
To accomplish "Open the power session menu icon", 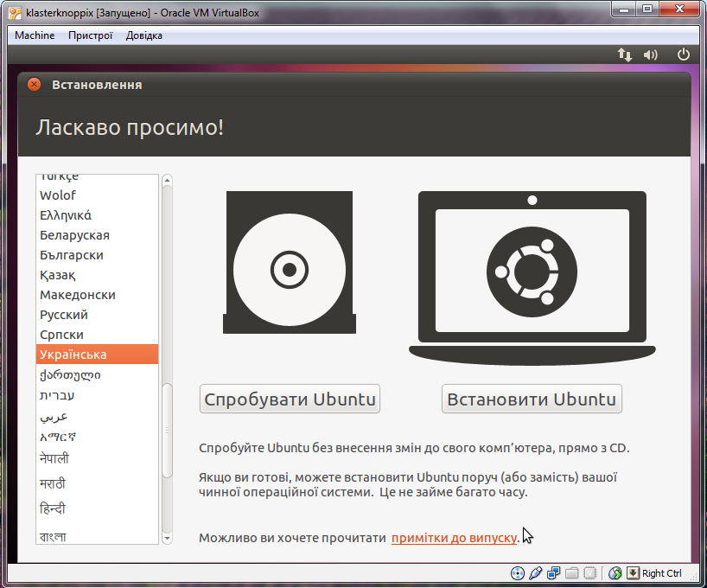I will click(x=684, y=54).
